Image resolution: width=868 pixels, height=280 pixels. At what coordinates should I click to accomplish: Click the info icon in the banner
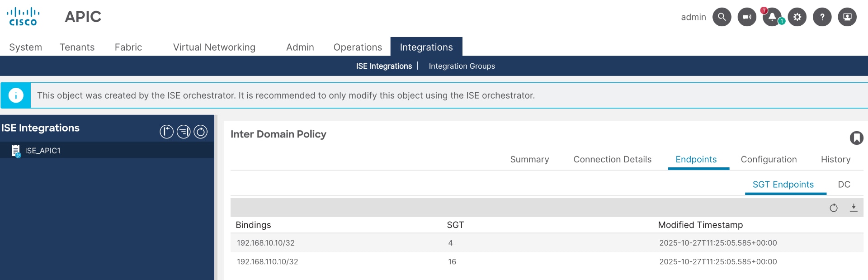(16, 95)
